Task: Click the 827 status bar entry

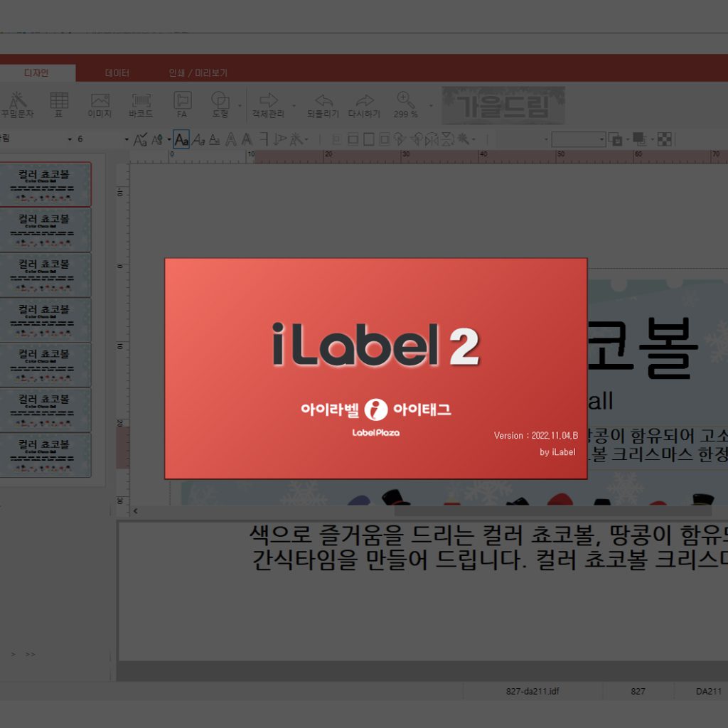Action: coord(638,691)
